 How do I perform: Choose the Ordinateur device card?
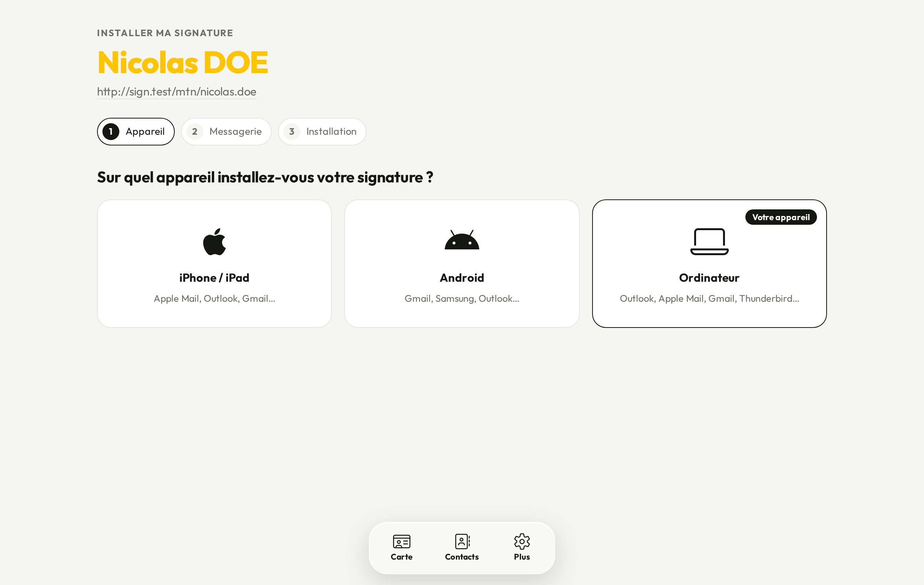(709, 264)
